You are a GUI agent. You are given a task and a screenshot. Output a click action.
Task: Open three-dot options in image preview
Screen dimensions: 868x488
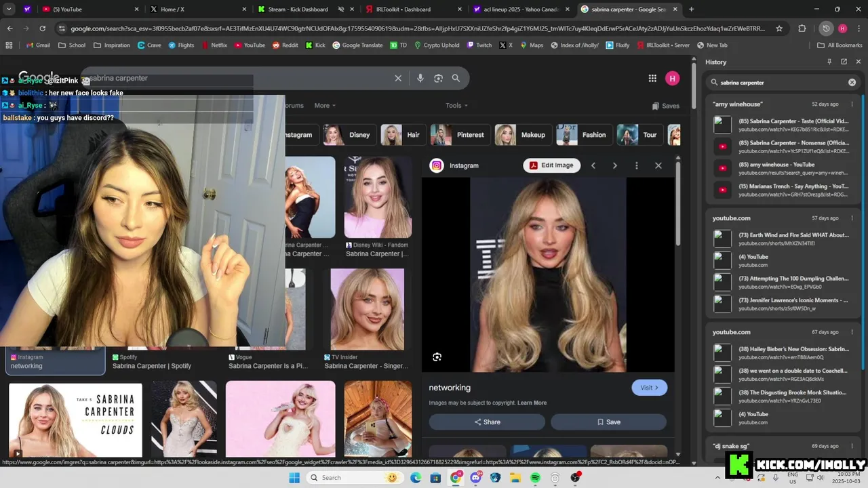pos(636,165)
